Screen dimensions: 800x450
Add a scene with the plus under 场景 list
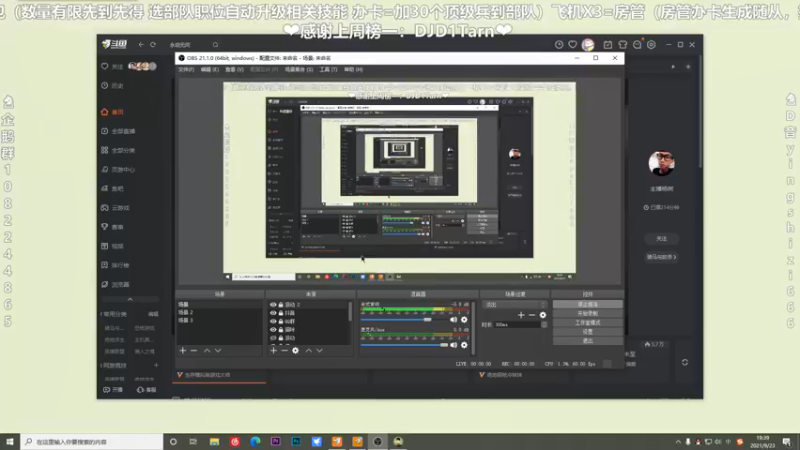click(183, 351)
